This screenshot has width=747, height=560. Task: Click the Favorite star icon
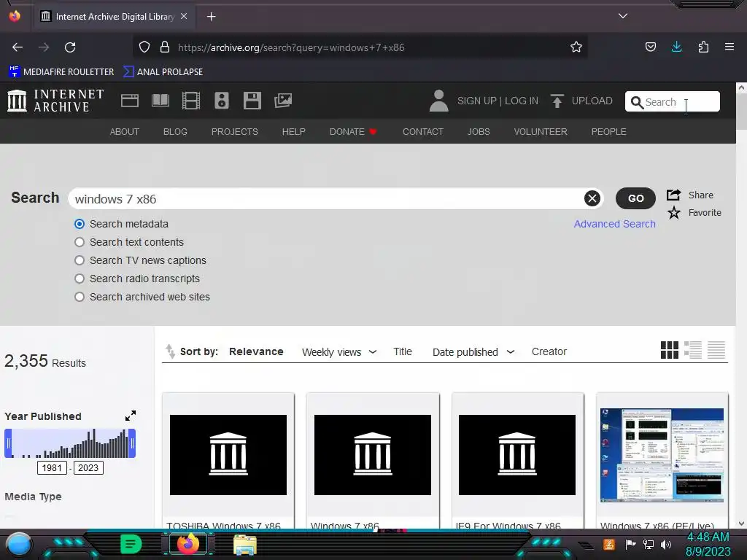tap(673, 212)
